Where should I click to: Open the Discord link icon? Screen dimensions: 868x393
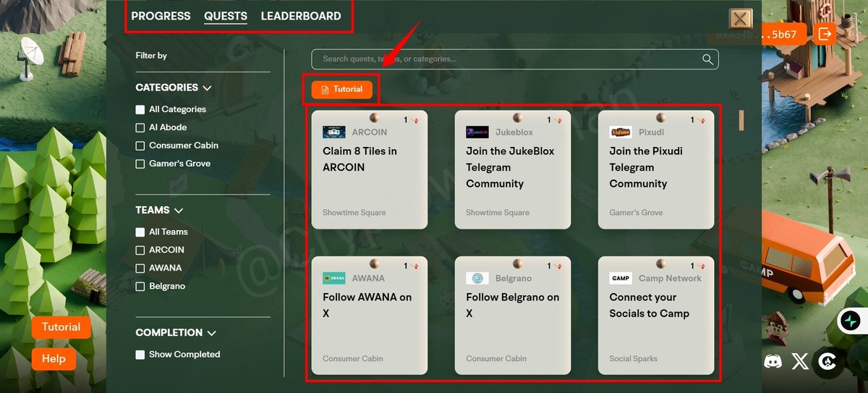point(773,360)
